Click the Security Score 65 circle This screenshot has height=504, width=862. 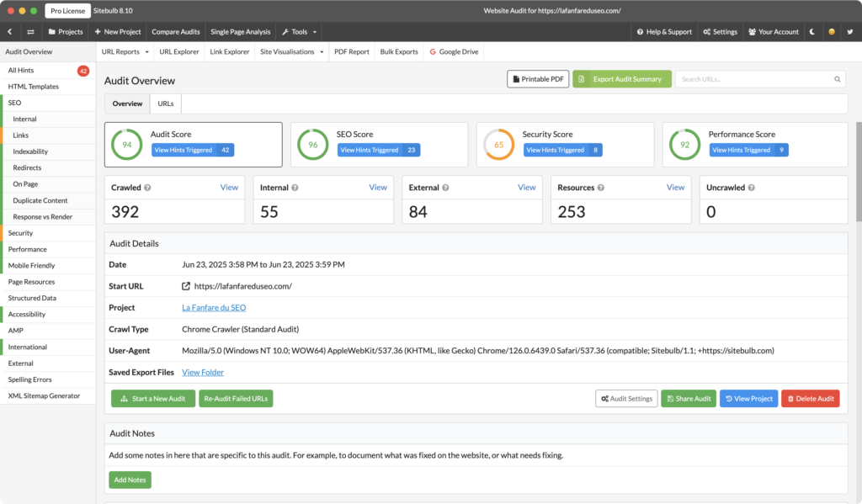498,145
